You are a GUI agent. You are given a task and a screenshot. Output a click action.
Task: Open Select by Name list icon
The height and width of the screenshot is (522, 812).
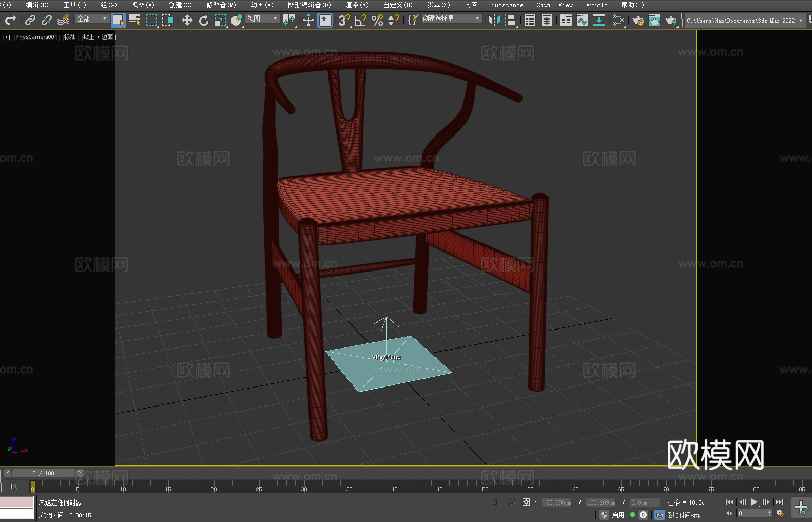pyautogui.click(x=135, y=20)
